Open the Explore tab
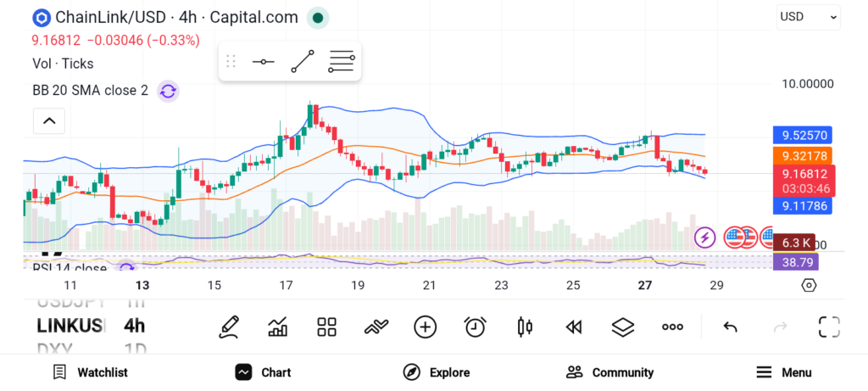Viewport: 868px width, 391px height. point(437,372)
